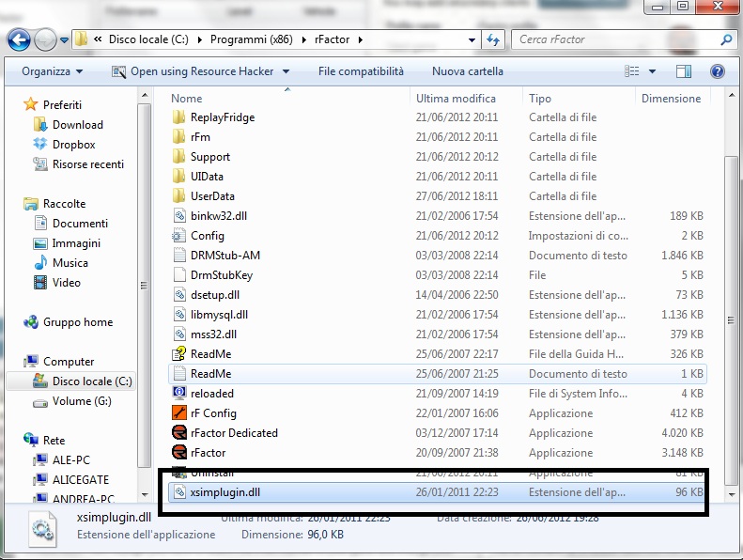Image resolution: width=743 pixels, height=560 pixels.
Task: Select mss32.dll file icon
Action: [179, 334]
